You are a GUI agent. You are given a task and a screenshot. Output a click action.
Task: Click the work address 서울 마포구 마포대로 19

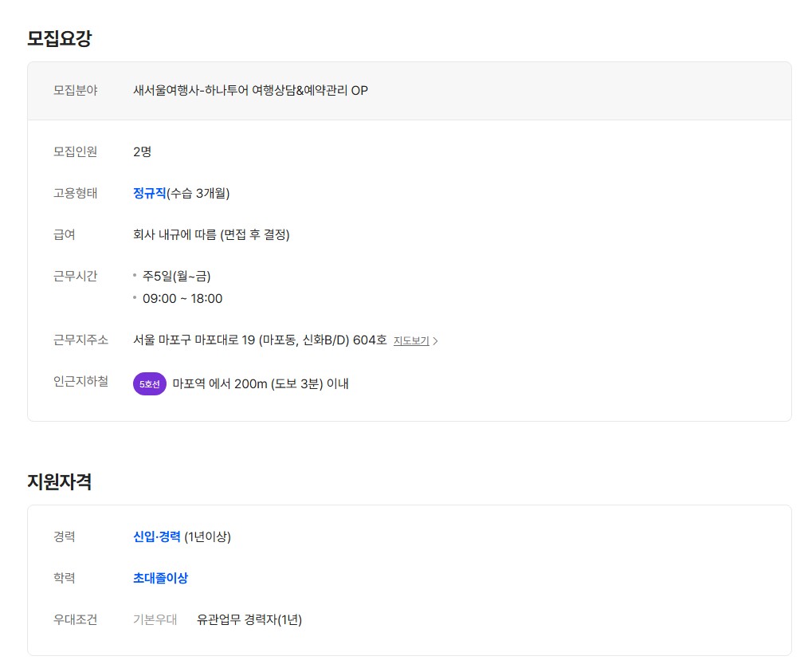point(260,340)
